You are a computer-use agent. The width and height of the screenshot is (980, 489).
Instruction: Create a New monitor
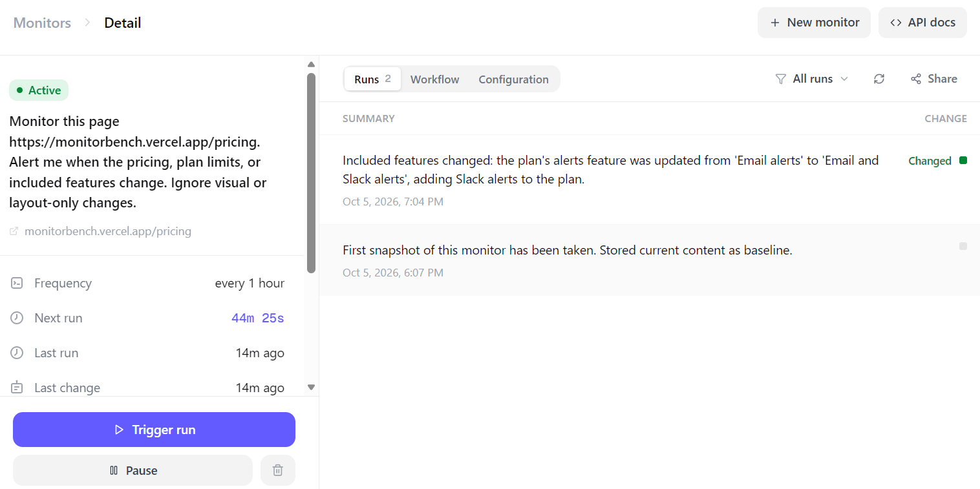pyautogui.click(x=814, y=23)
